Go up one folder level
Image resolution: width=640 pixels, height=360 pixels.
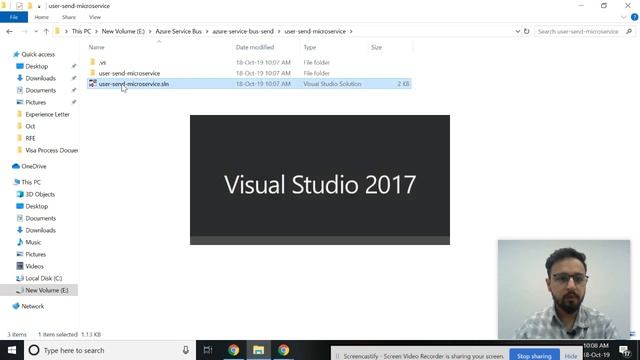click(46, 31)
